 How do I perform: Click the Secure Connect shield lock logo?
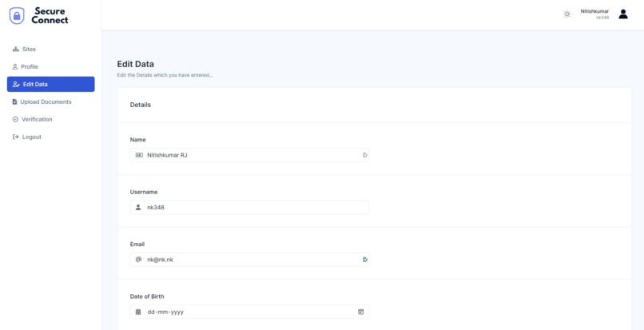point(17,16)
